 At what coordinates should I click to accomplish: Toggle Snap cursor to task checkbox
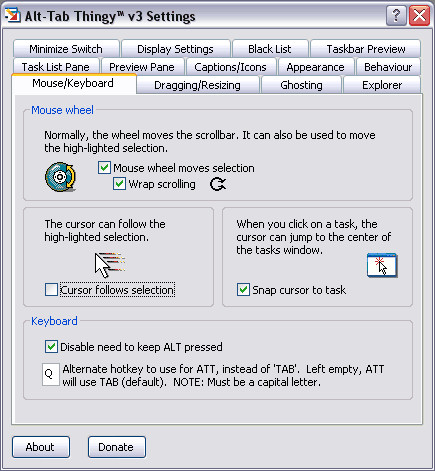[x=243, y=290]
